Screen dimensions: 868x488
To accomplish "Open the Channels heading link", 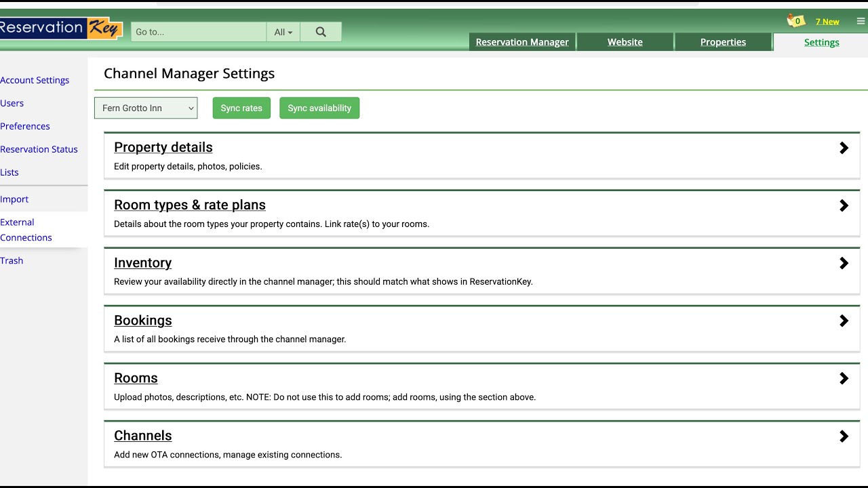I will click(143, 435).
